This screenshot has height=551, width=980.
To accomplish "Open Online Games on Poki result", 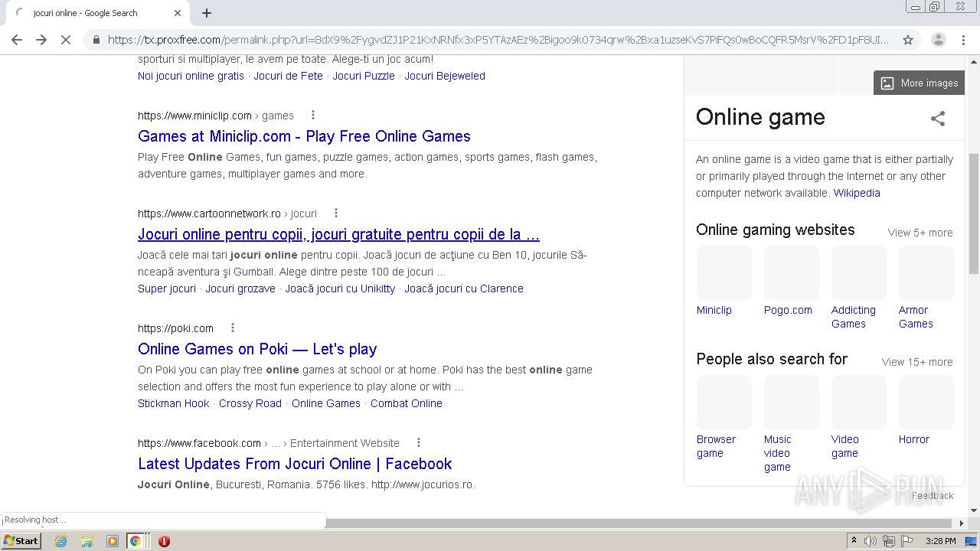I will click(x=257, y=349).
